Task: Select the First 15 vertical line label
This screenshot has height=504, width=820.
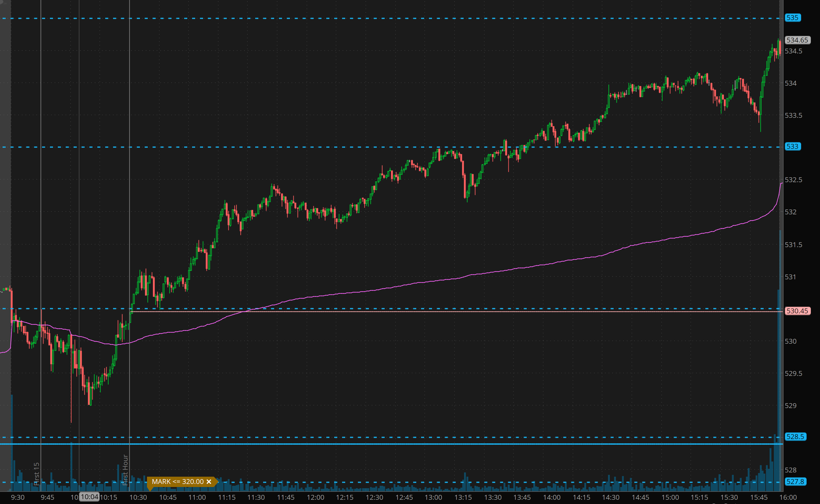Action: point(37,473)
